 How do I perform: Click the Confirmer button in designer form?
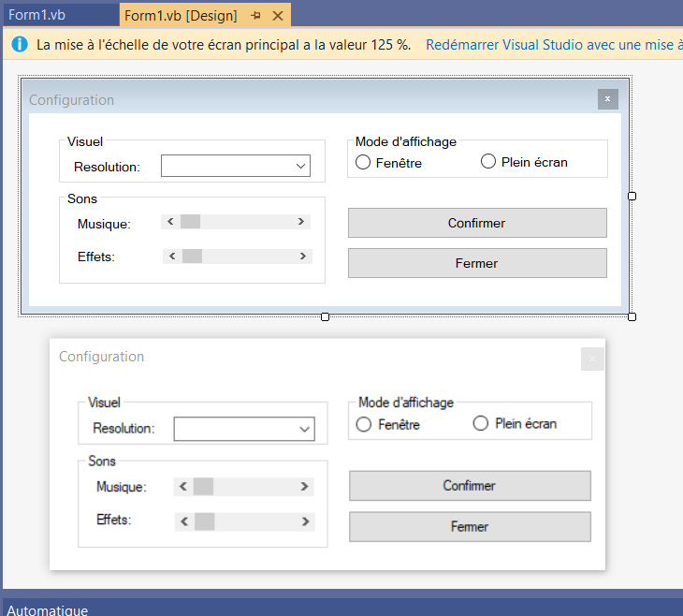[477, 223]
